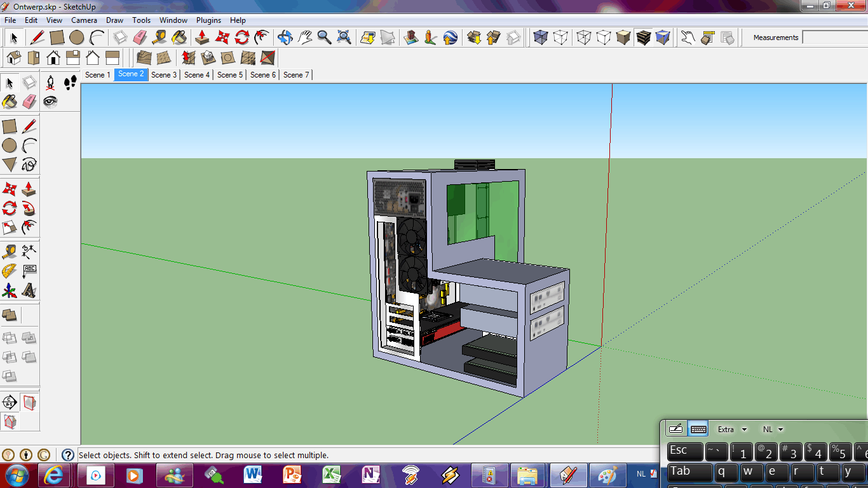Select the Protractor tool

10,271
